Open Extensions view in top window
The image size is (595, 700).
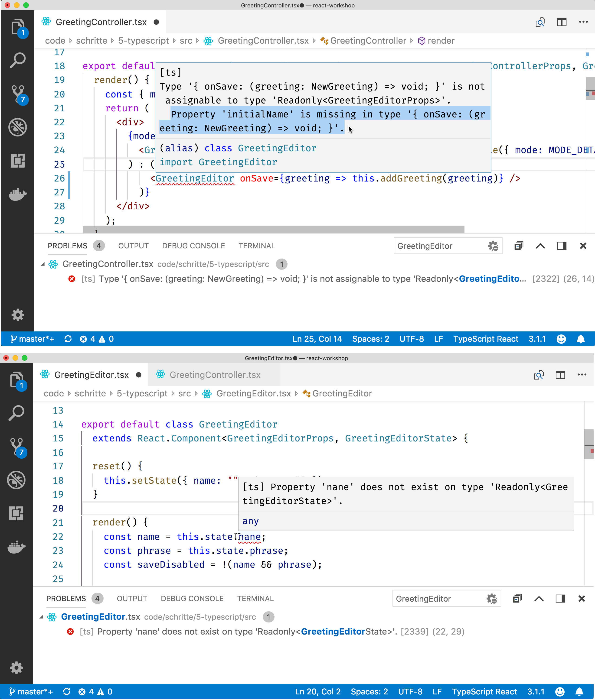(18, 160)
